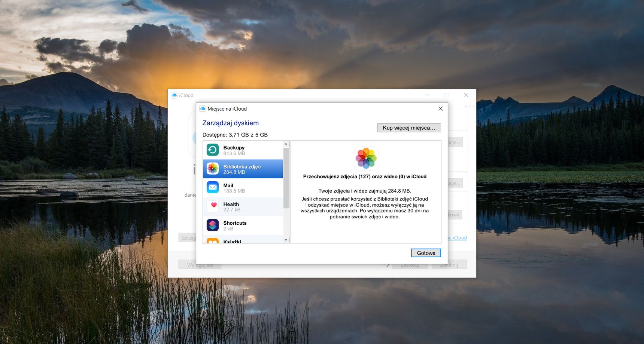Select the Mail 188,5 MB row
The height and width of the screenshot is (344, 644).
point(243,188)
